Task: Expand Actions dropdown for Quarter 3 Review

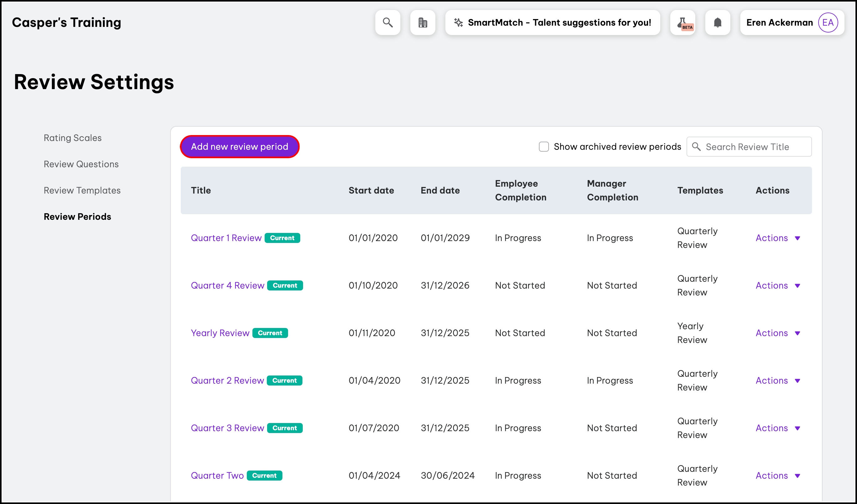Action: pos(778,428)
